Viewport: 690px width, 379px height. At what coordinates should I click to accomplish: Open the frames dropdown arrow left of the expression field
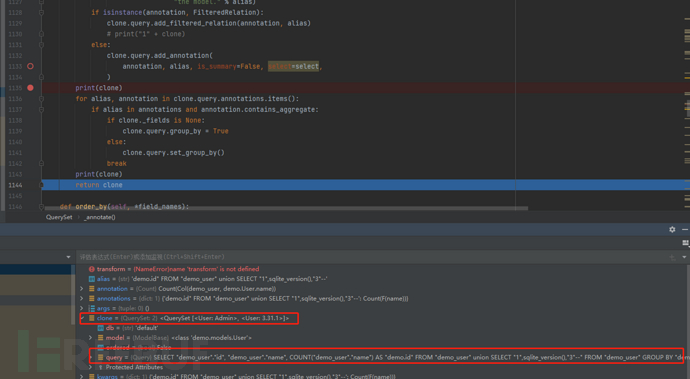[68, 257]
